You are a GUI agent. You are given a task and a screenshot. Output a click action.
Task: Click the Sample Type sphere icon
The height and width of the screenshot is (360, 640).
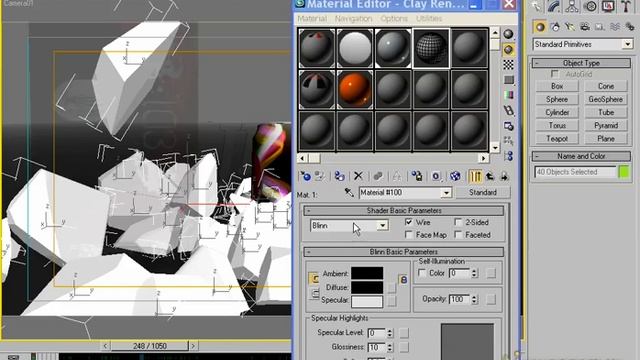tap(508, 34)
